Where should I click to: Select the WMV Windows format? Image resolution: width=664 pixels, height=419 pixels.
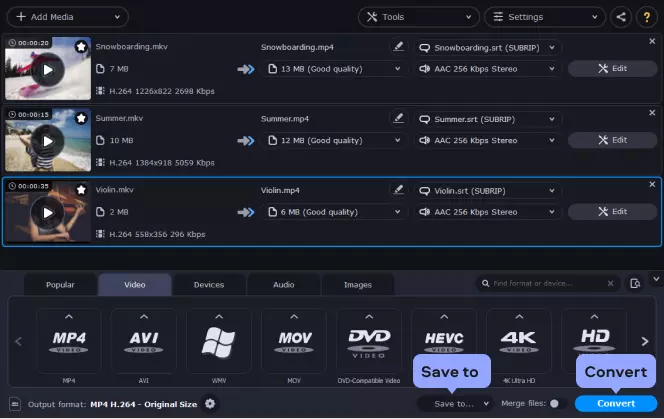[219, 341]
